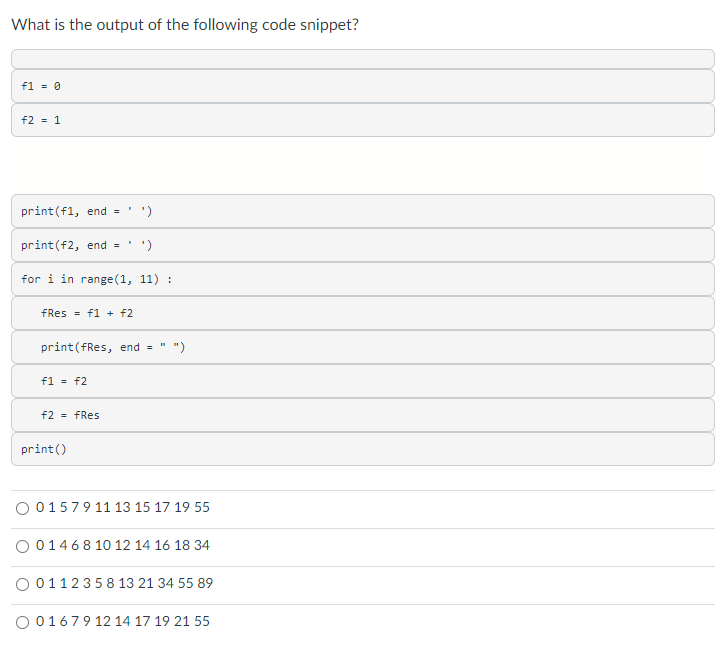Choose radio option 0 1 4 6 8 10
Image resolution: width=723 pixels, height=650 pixels.
(x=23, y=546)
